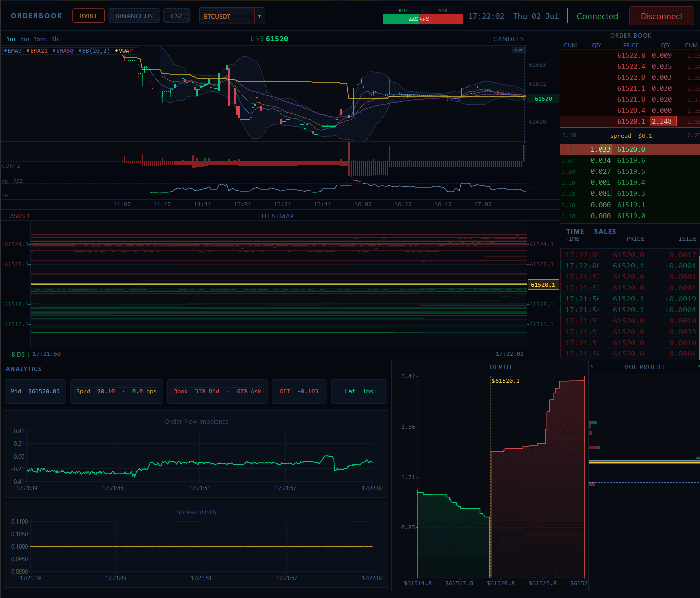The width and height of the screenshot is (700, 598).
Task: Click the Mid $61520.05 analytics card
Action: pos(35,391)
